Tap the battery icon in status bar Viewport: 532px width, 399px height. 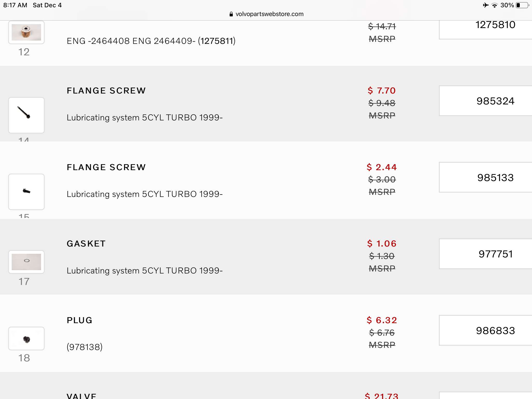(522, 5)
